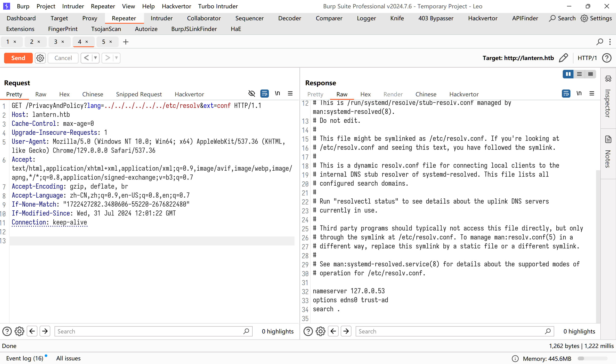The image size is (616, 364).
Task: Select side-by-side layout view
Action: tap(568, 74)
